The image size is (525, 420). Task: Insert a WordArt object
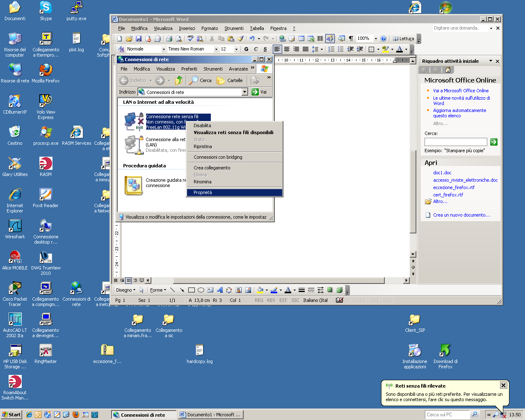point(220,290)
